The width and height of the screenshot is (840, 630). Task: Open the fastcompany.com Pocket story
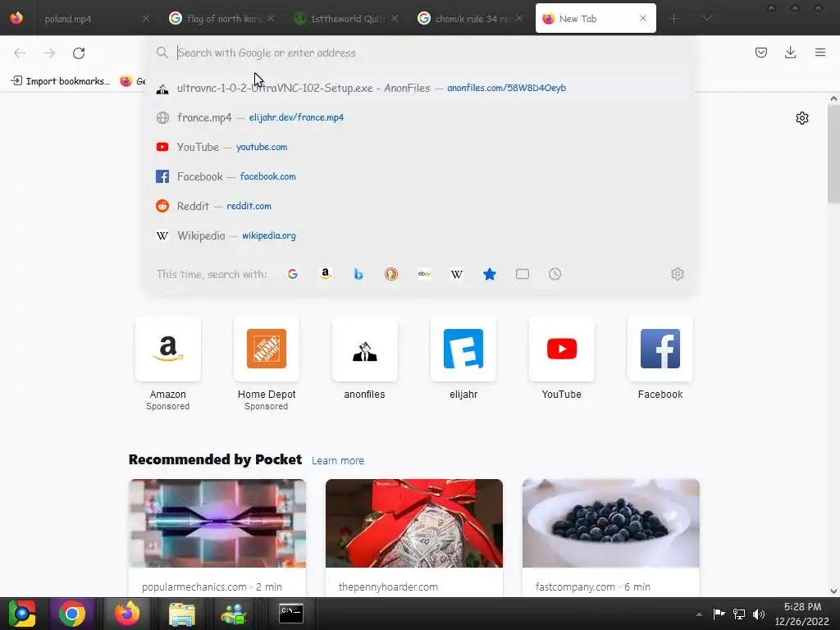click(610, 537)
